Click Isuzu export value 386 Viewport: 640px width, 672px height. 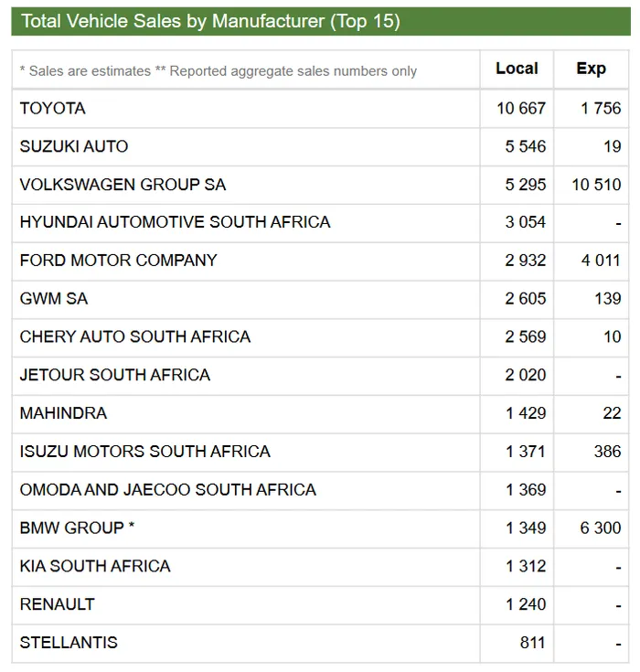[x=608, y=452]
